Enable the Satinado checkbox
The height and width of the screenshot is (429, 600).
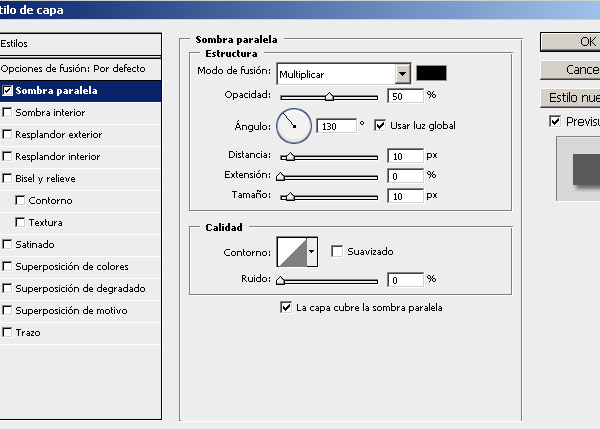(x=7, y=244)
